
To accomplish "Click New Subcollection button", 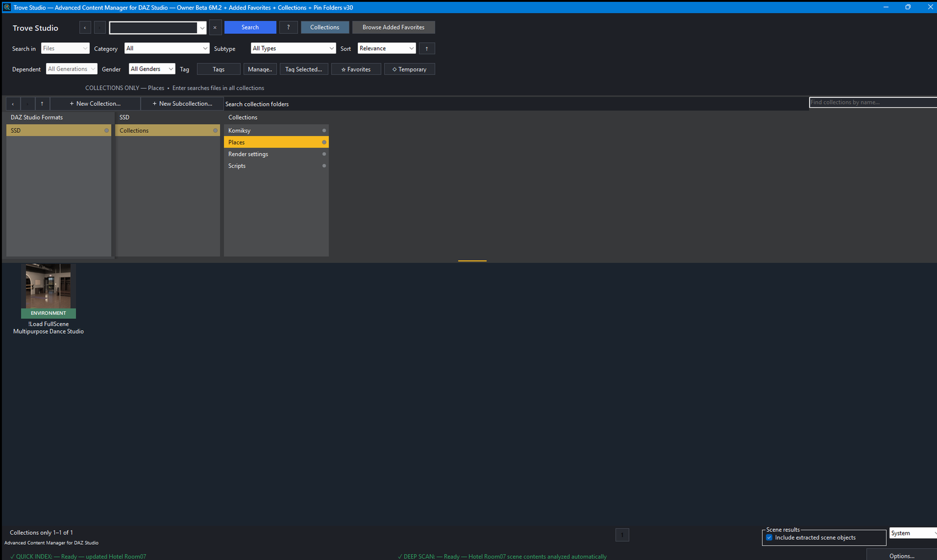I will (x=182, y=104).
